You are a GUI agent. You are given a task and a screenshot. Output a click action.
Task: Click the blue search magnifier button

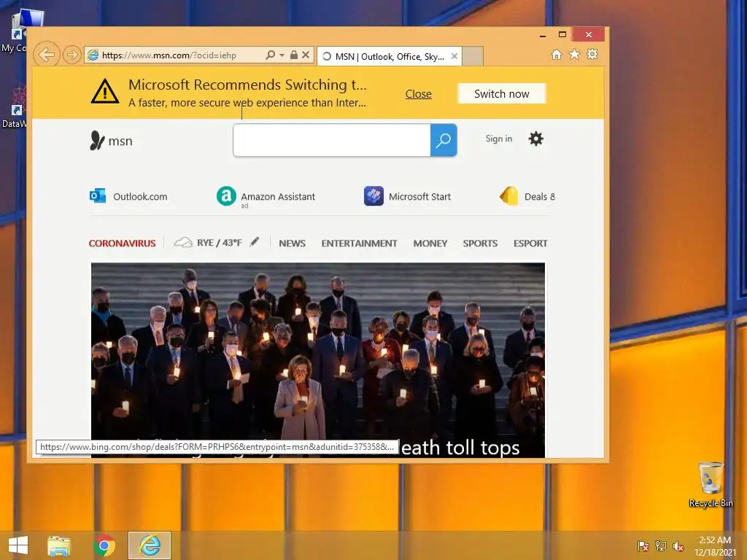click(x=444, y=140)
